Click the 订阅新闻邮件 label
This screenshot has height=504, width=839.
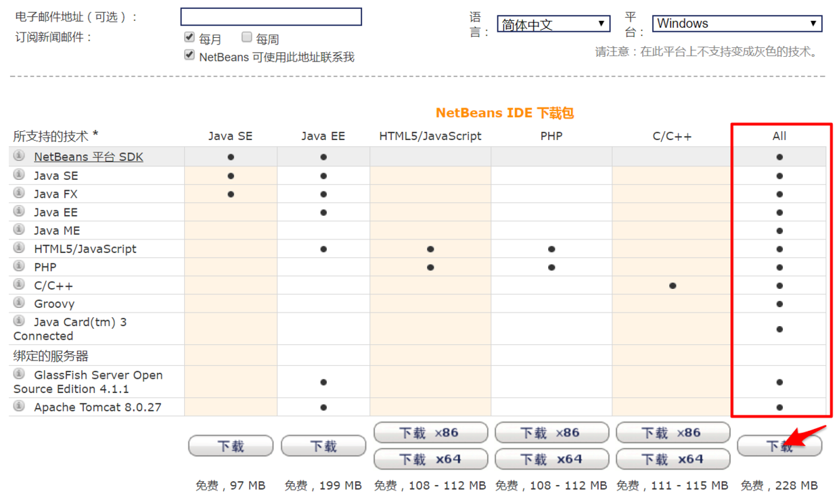[x=53, y=37]
